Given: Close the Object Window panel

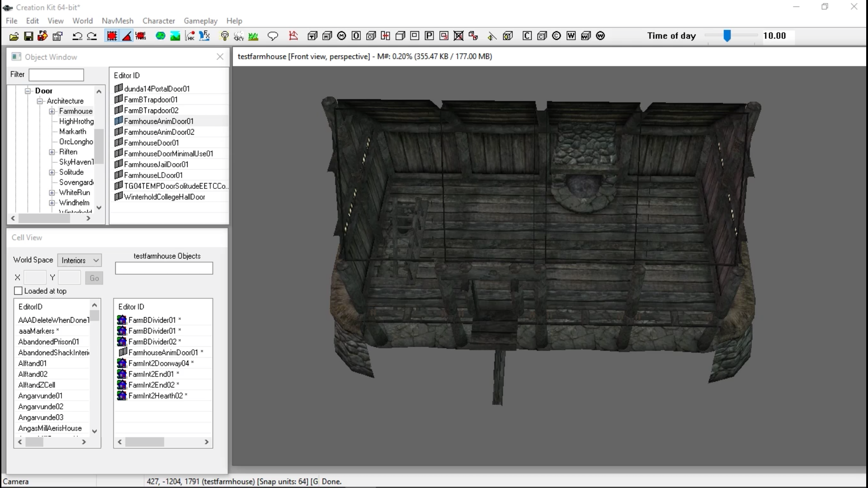Looking at the screenshot, I should coord(220,56).
